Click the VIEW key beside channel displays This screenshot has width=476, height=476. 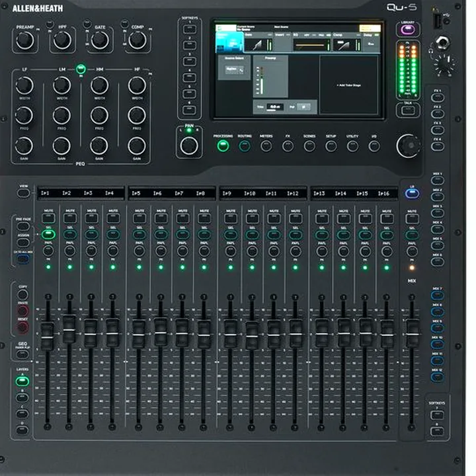tap(23, 193)
